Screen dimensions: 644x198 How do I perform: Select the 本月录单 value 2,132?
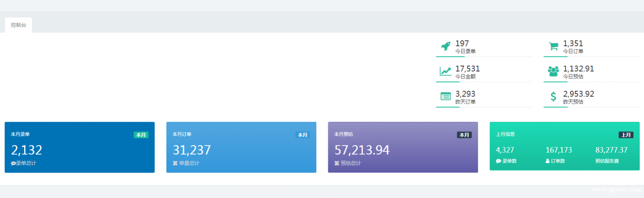(x=27, y=150)
